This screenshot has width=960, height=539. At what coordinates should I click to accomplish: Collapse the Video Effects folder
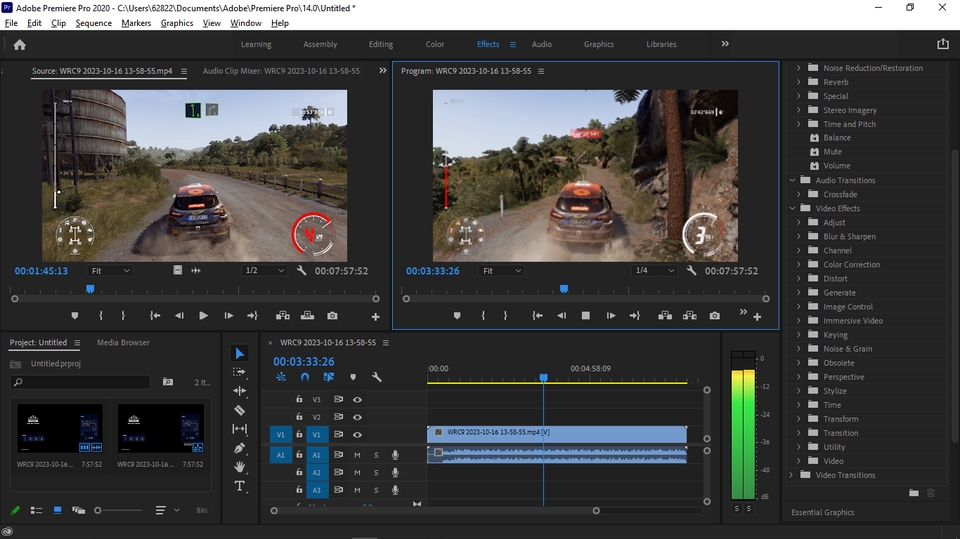pyautogui.click(x=792, y=208)
